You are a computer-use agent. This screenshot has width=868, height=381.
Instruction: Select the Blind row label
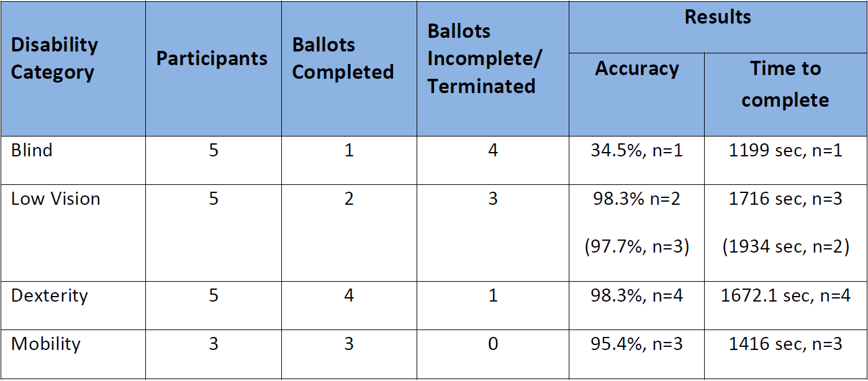pyautogui.click(x=32, y=151)
